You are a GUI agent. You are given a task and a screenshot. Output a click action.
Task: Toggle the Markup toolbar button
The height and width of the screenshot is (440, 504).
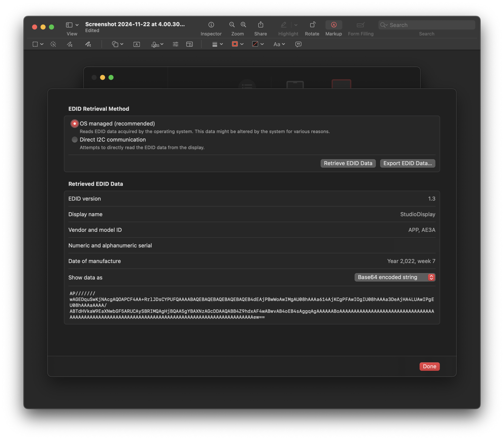(333, 25)
